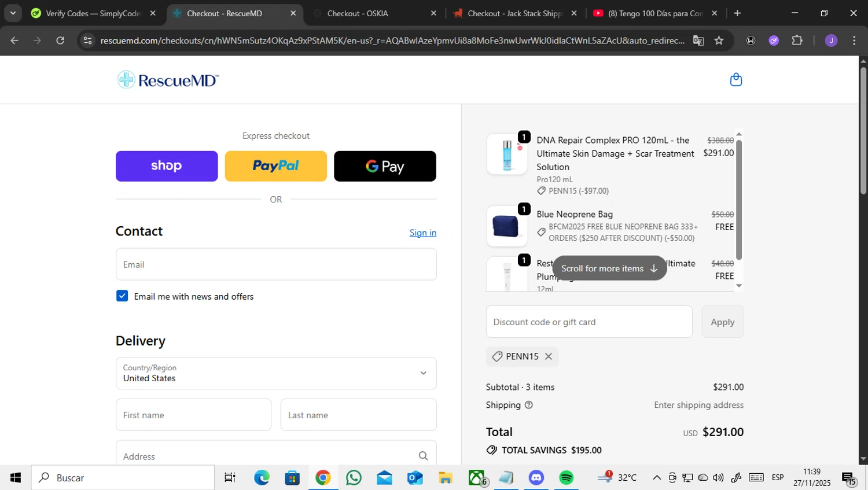Open the Xbox app from the taskbar

(x=477, y=477)
